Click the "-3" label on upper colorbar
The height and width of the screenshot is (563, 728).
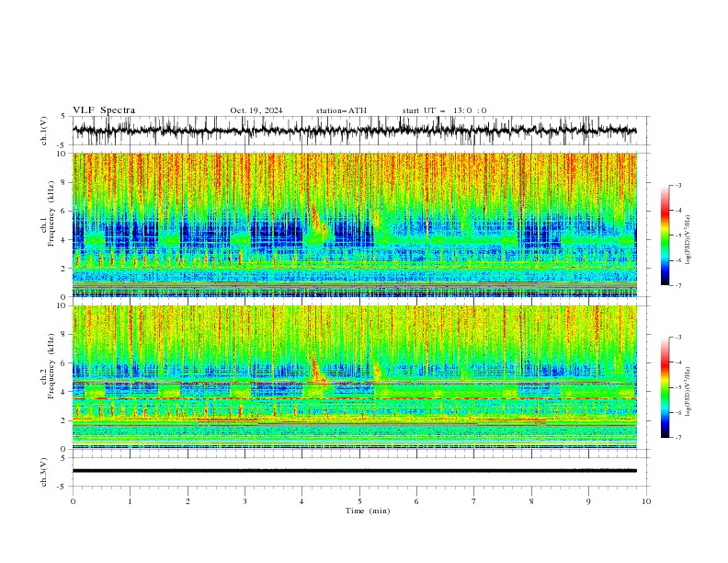(678, 185)
